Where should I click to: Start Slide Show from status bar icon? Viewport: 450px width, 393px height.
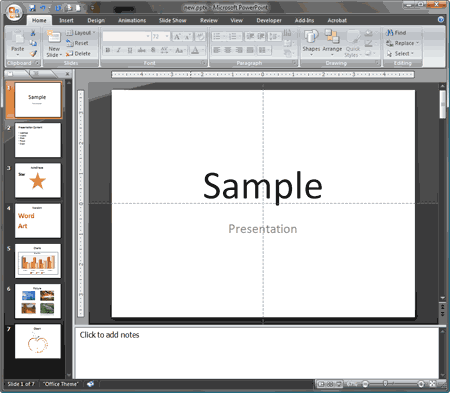pos(338,384)
